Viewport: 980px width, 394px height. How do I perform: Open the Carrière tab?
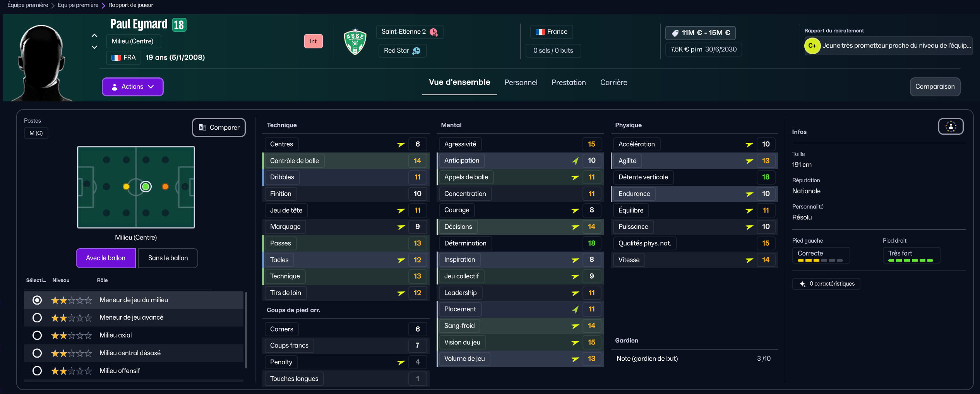(x=613, y=82)
